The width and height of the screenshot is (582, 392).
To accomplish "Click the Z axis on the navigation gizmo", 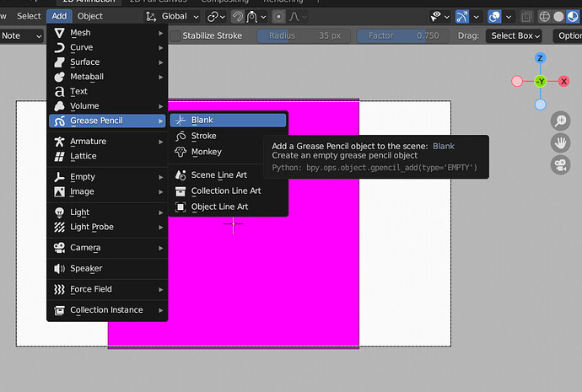I will tap(540, 58).
